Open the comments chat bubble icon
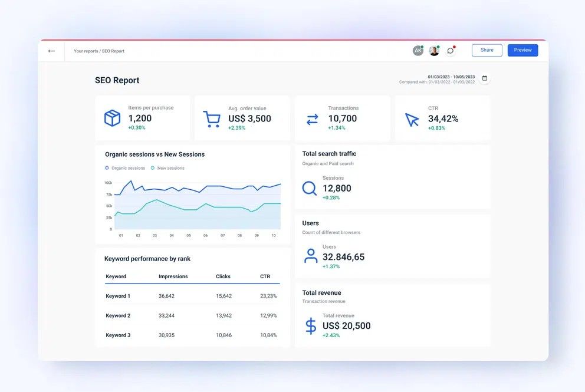585x392 pixels. pyautogui.click(x=451, y=51)
